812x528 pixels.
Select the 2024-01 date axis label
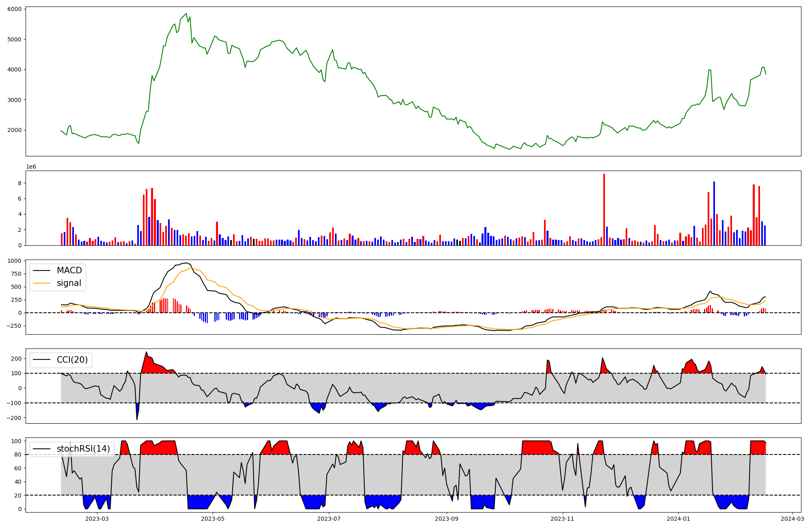[678, 518]
